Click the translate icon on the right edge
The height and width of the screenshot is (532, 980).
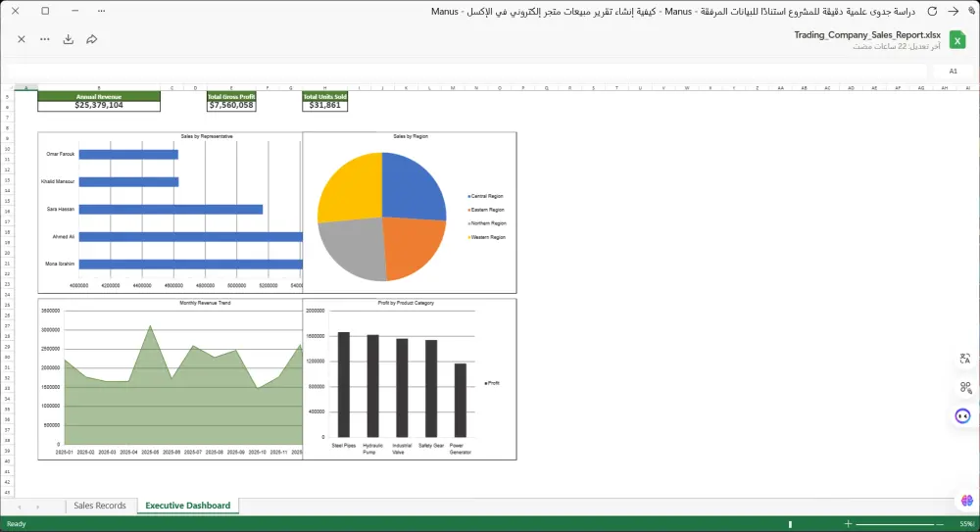tap(965, 359)
